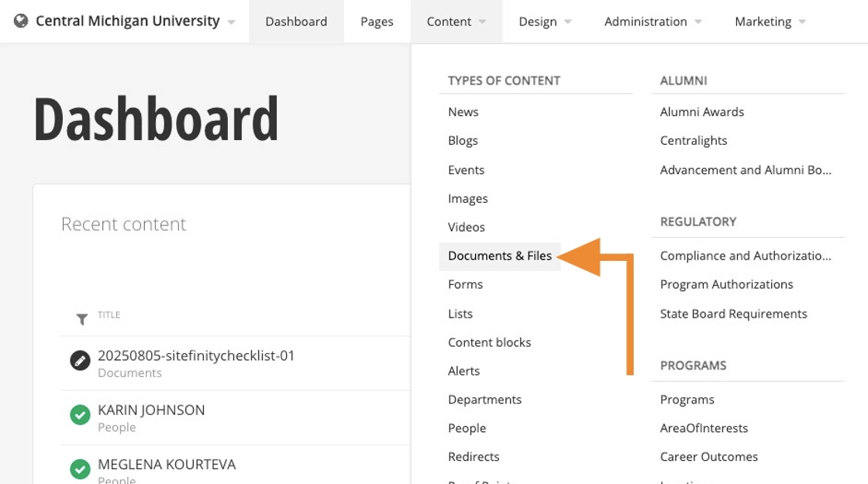Image resolution: width=868 pixels, height=484 pixels.
Task: Select Documents & Files menu entry
Action: (500, 256)
